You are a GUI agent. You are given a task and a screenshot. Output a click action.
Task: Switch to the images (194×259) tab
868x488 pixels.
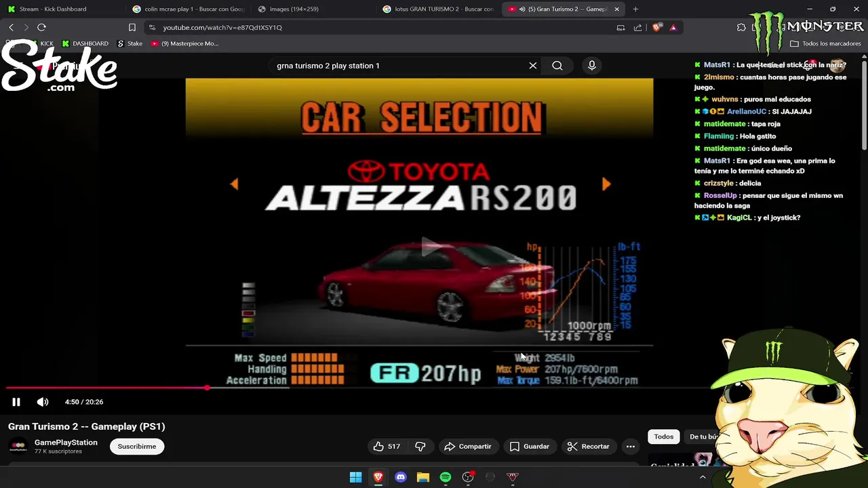(313, 9)
